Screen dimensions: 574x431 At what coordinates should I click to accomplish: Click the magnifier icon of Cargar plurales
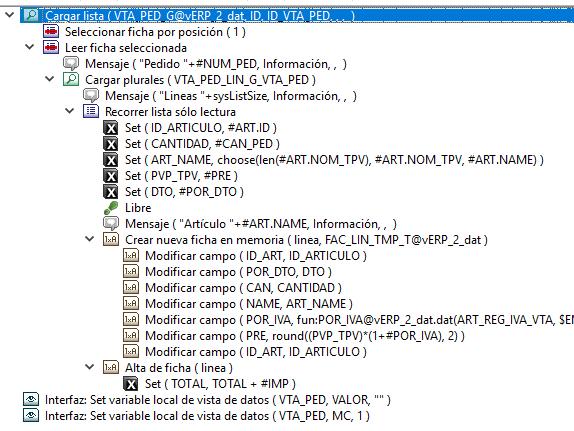(71, 79)
